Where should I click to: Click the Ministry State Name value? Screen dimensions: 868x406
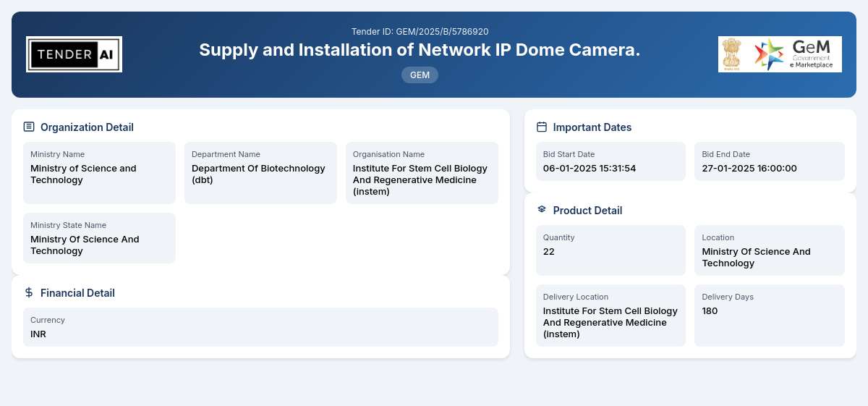(x=85, y=245)
